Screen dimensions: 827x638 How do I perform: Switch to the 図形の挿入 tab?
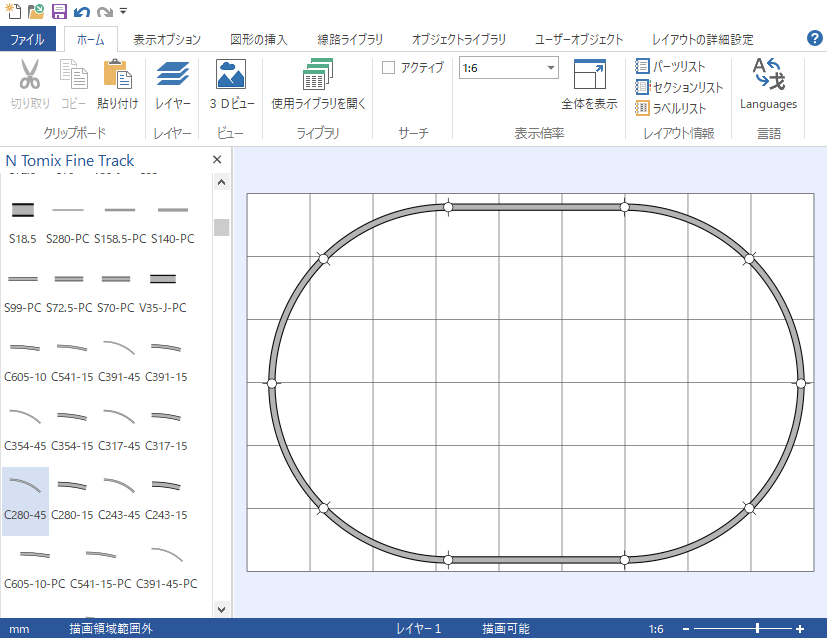coord(258,40)
